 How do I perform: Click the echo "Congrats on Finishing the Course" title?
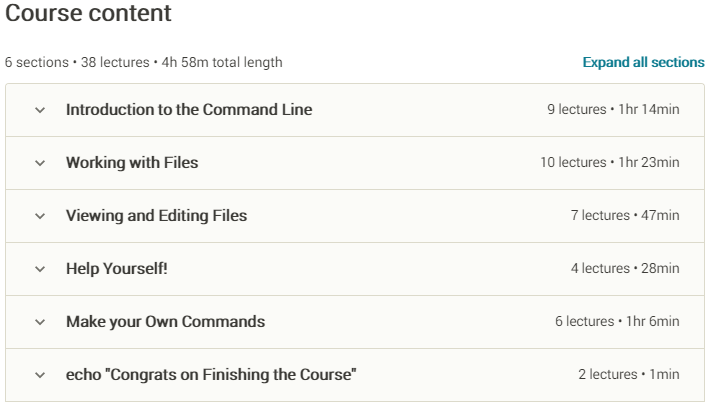pos(211,375)
